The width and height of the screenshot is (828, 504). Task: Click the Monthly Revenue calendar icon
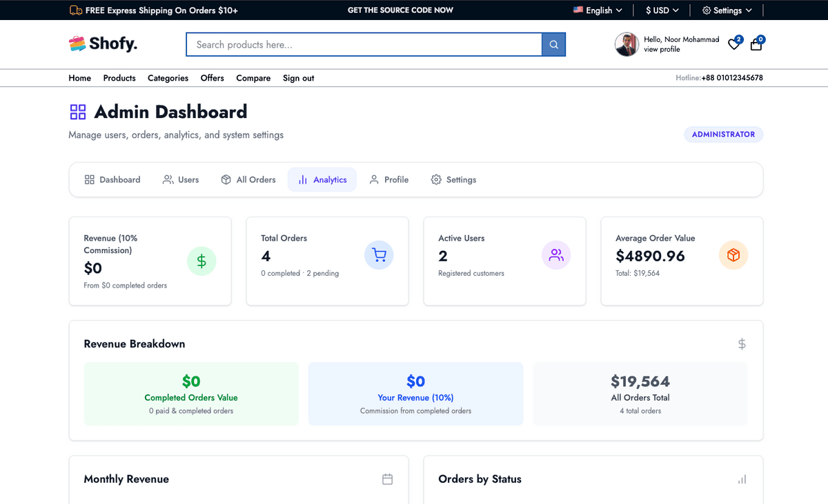(388, 479)
